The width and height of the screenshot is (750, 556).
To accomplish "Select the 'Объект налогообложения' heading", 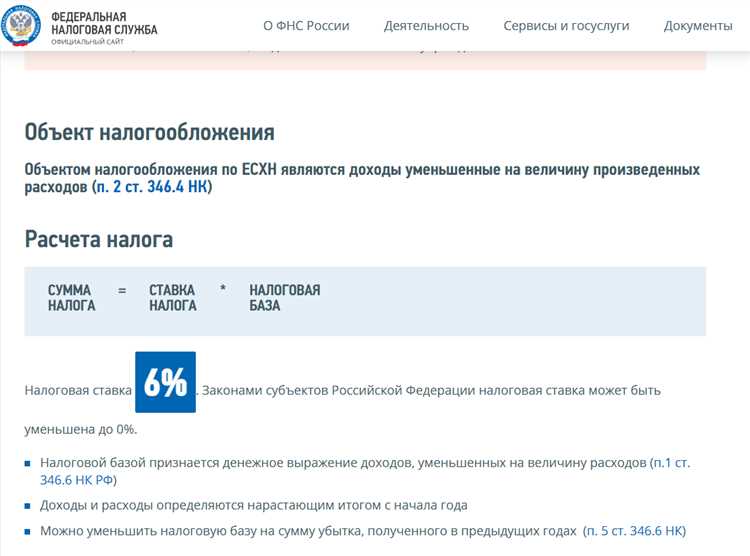I will tap(150, 133).
